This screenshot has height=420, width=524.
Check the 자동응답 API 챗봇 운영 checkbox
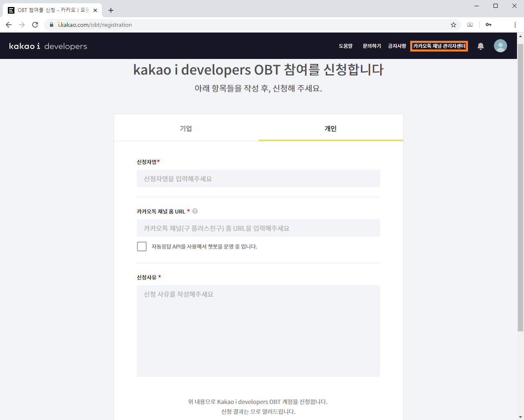142,246
